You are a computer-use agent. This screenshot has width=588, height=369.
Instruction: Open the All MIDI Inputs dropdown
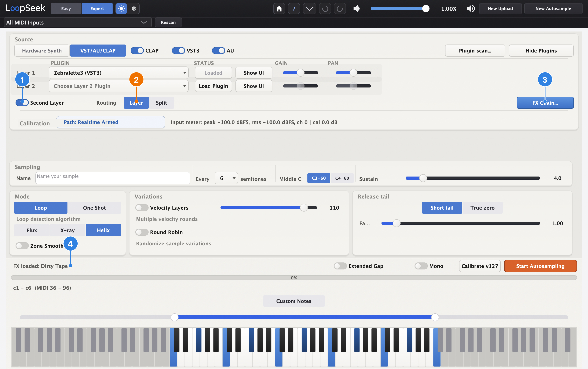coord(78,22)
